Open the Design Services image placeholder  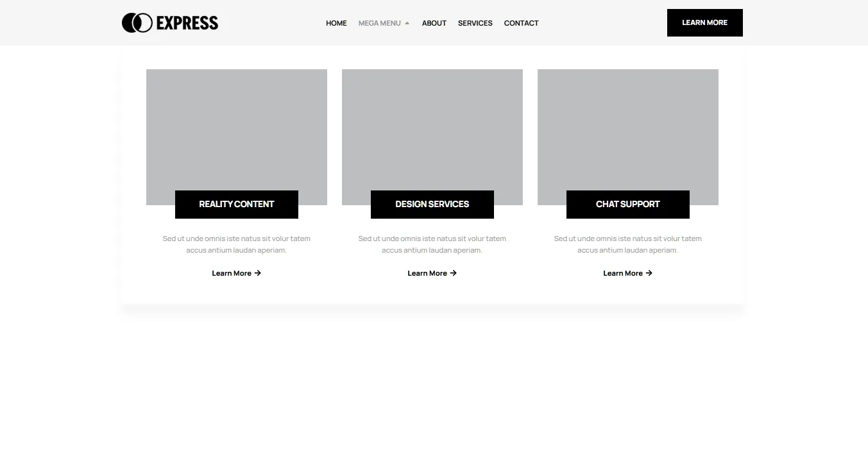click(x=432, y=128)
